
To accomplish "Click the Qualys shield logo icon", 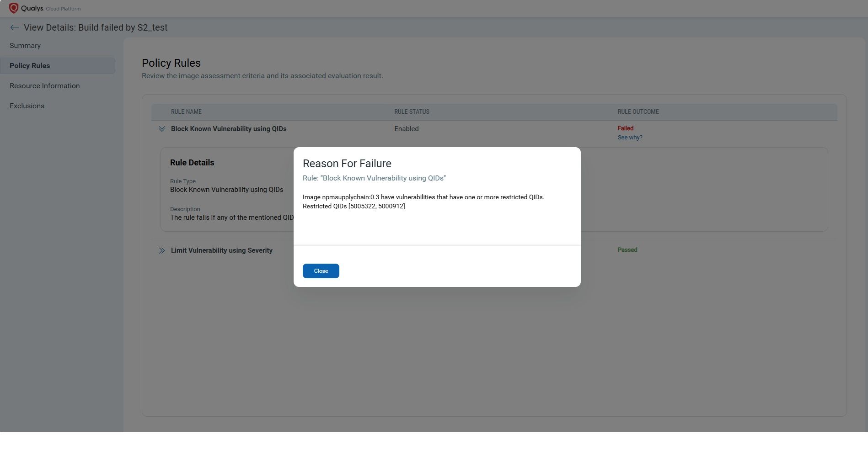I will point(14,8).
